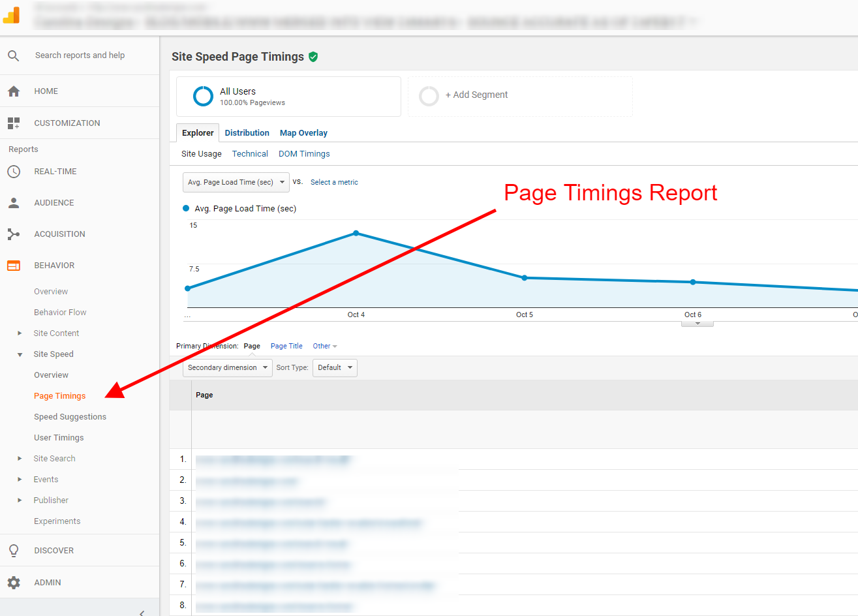Select the AUDIENCE person icon
The width and height of the screenshot is (858, 616).
click(13, 202)
